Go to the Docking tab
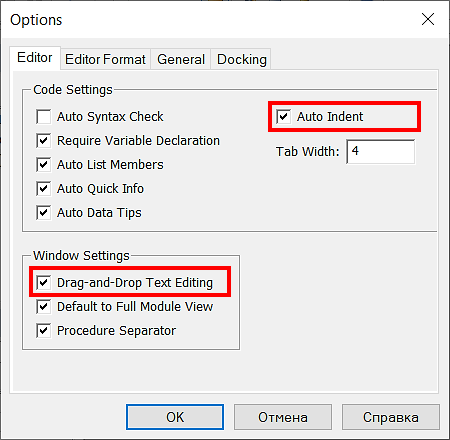The height and width of the screenshot is (440, 450). [x=241, y=59]
